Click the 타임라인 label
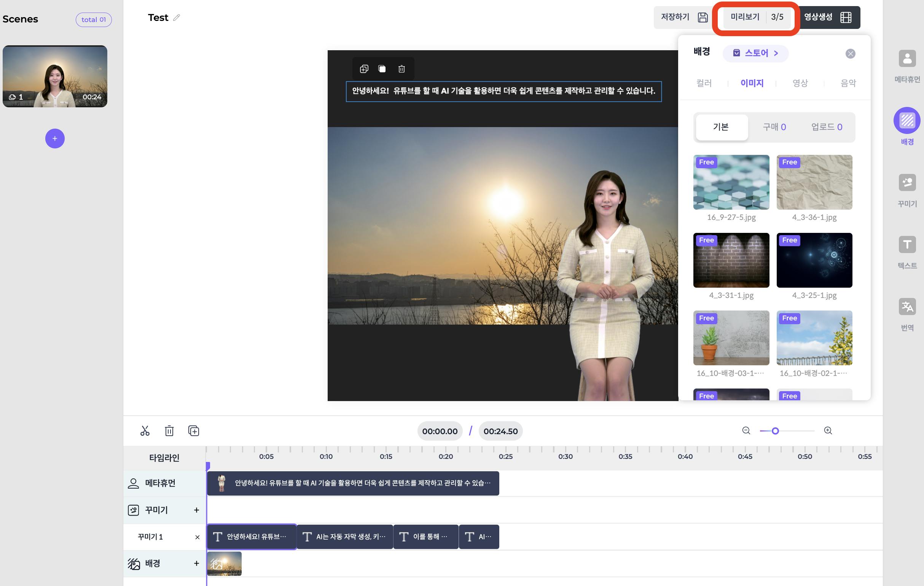This screenshot has height=586, width=924. [x=164, y=458]
